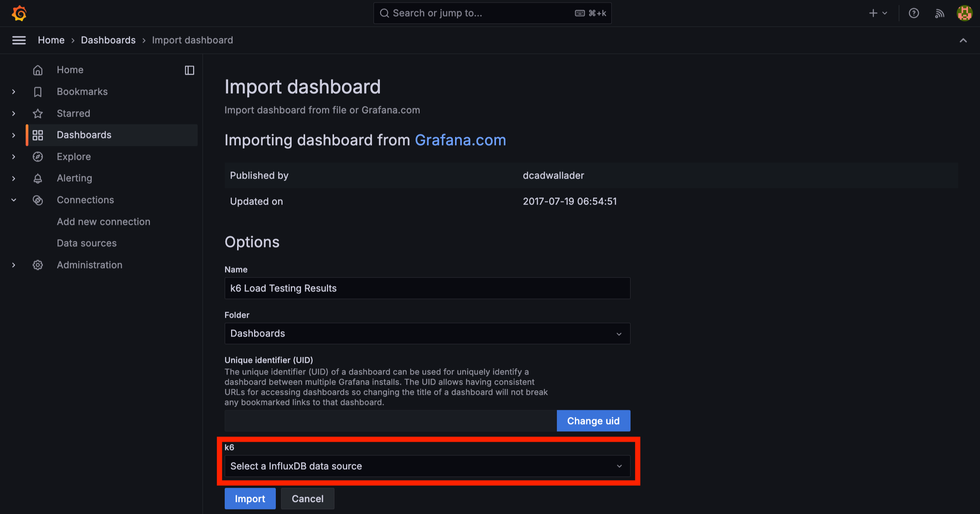Image resolution: width=980 pixels, height=514 pixels.
Task: Click the Starred star icon
Action: tap(38, 114)
